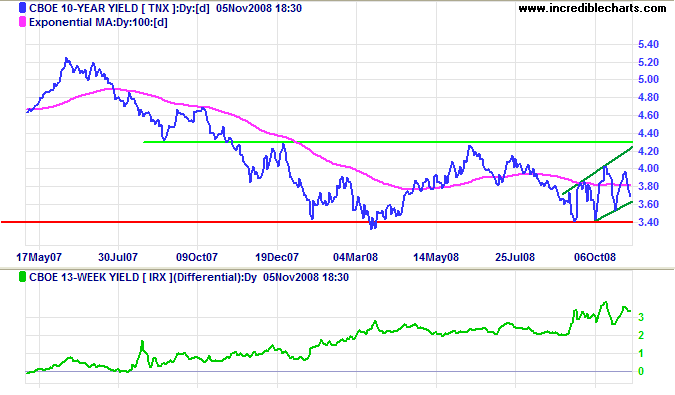Click the 25Jul08 date axis label

tap(515, 257)
